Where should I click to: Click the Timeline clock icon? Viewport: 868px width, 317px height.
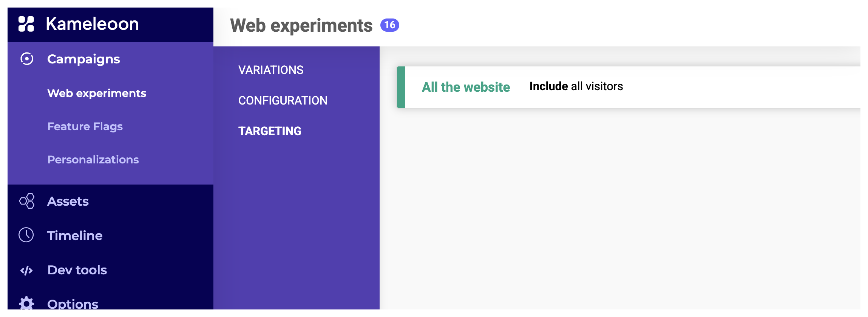click(x=26, y=235)
